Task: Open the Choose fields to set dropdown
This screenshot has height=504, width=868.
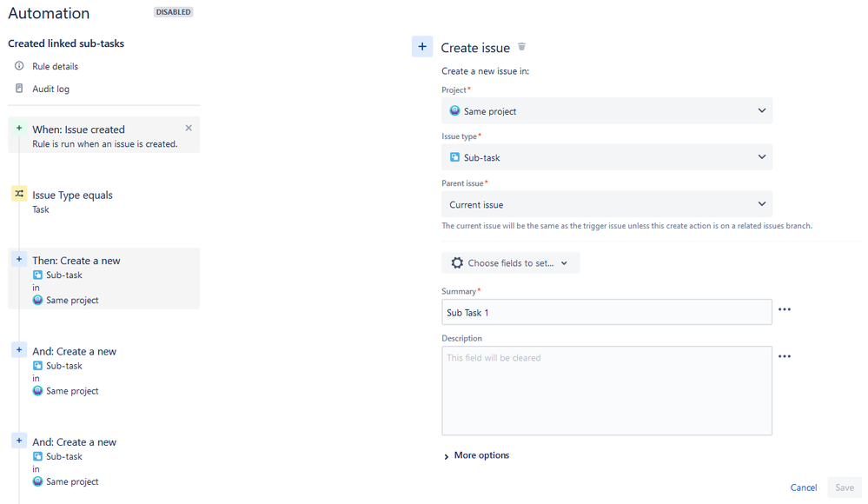Action: click(511, 262)
